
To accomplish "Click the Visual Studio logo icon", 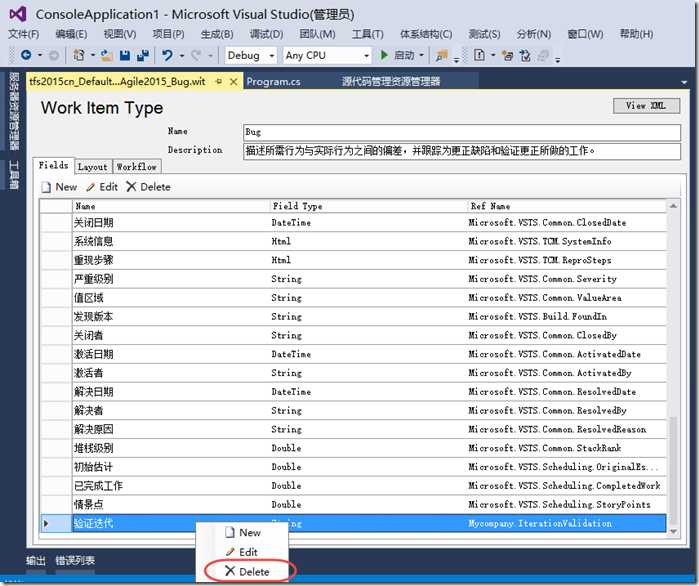I will pyautogui.click(x=18, y=14).
